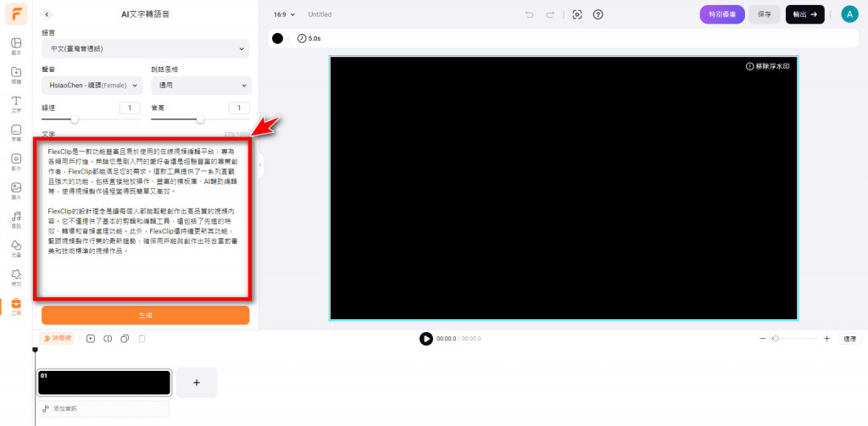The width and height of the screenshot is (868, 426).
Task: Open the 元素 elements sidebar panel
Action: 16,248
